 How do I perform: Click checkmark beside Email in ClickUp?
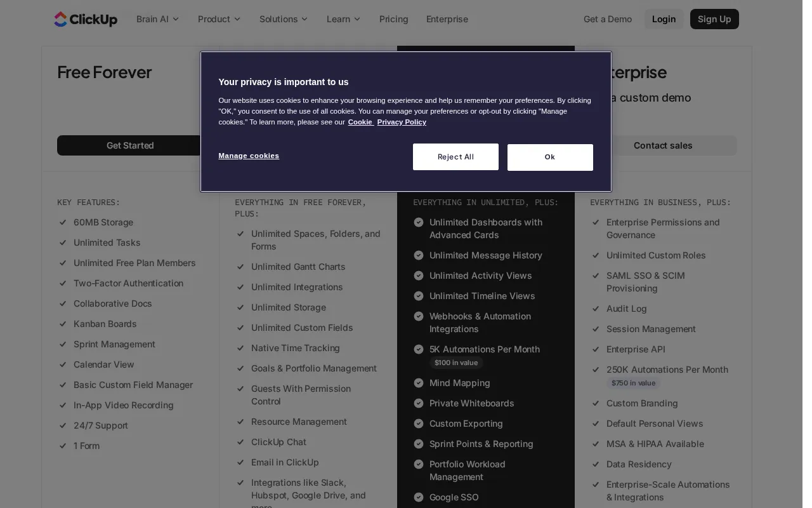click(240, 462)
